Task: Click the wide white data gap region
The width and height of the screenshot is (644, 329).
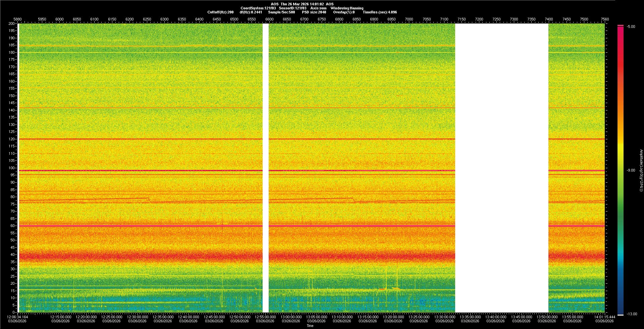Action: (501, 168)
